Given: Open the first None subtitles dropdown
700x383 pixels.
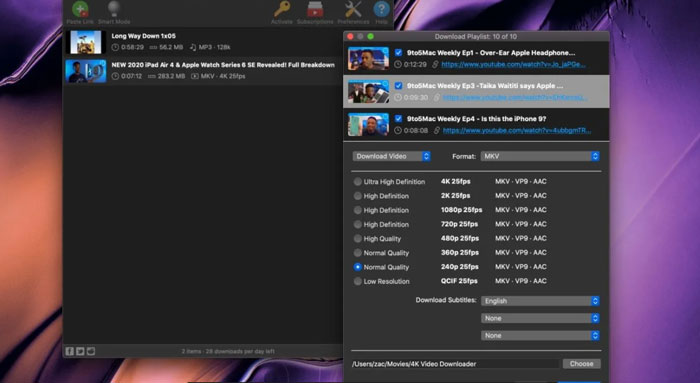Looking at the screenshot, I should tap(540, 318).
